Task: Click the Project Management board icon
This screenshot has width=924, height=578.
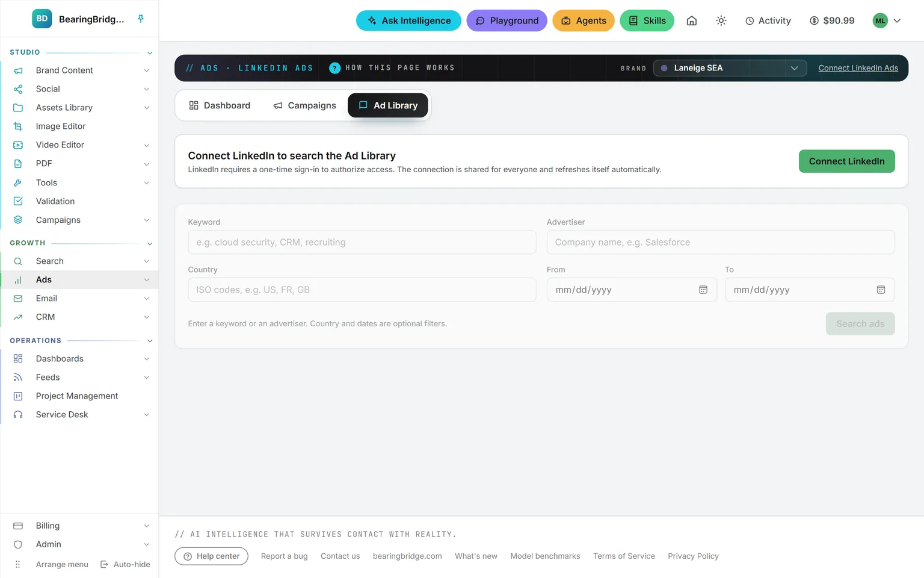Action: point(18,396)
